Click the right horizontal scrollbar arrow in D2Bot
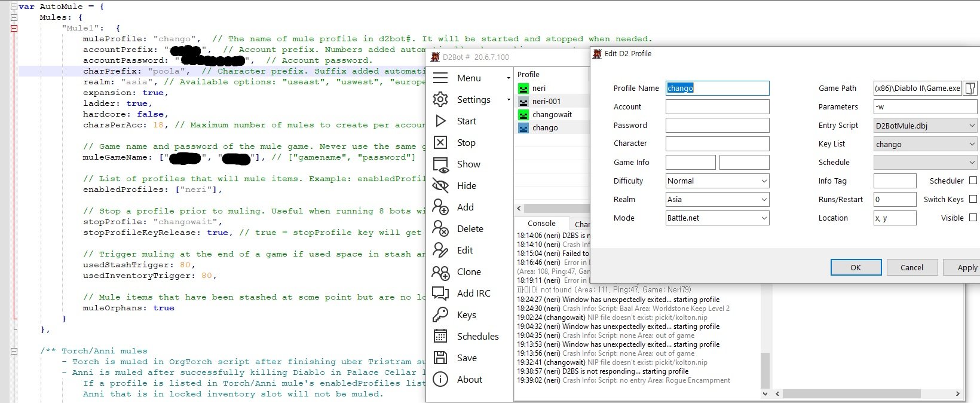This screenshot has width=980, height=403. 957,394
